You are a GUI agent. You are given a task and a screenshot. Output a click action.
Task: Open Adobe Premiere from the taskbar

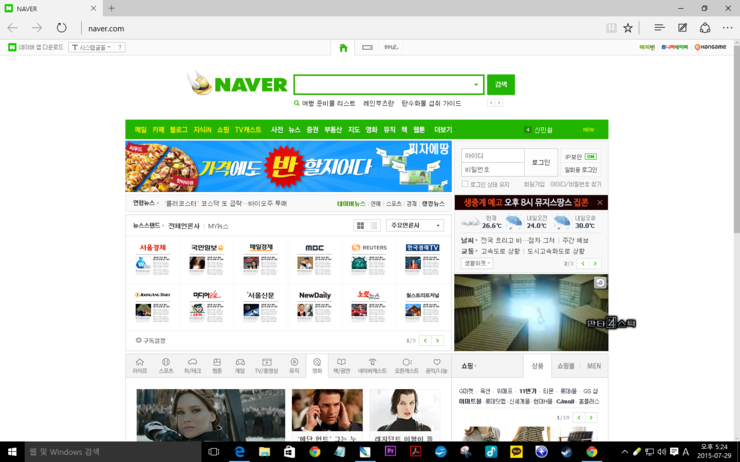coord(390,452)
